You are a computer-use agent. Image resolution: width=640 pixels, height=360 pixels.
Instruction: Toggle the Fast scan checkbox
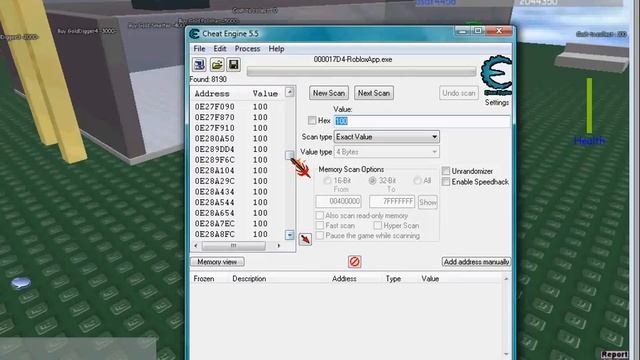point(320,225)
